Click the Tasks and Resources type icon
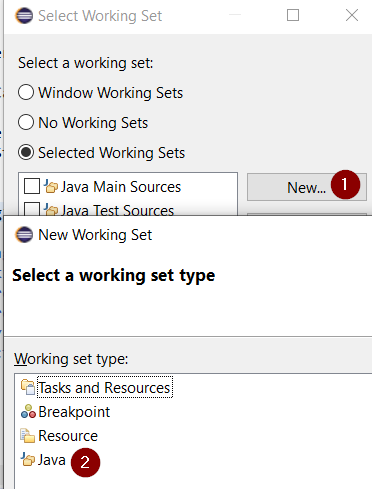The image size is (372, 489). [28, 387]
